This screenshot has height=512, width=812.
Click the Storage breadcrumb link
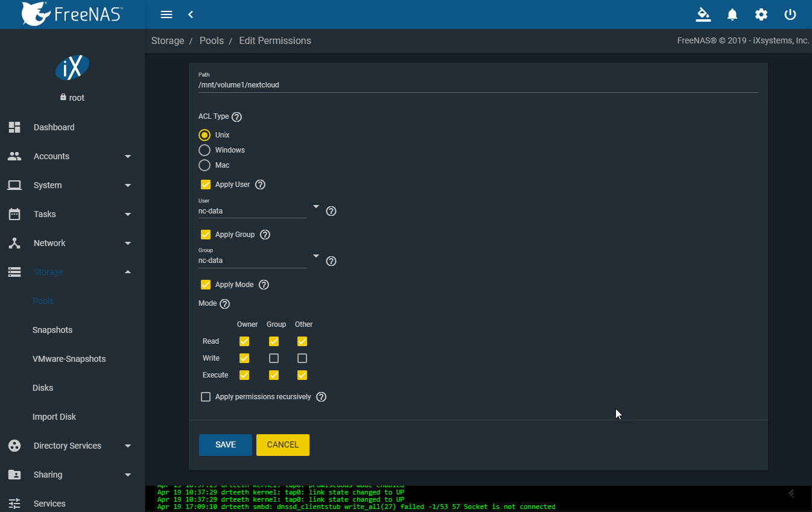tap(168, 41)
